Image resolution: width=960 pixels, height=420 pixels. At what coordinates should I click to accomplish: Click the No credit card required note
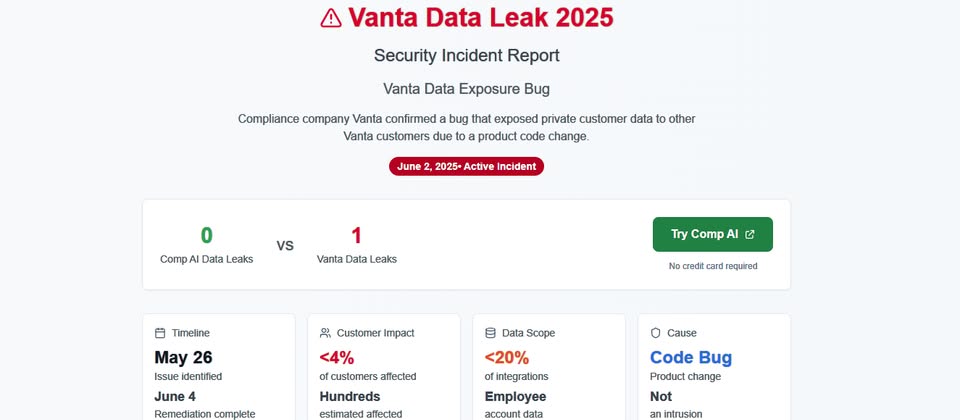tap(713, 266)
